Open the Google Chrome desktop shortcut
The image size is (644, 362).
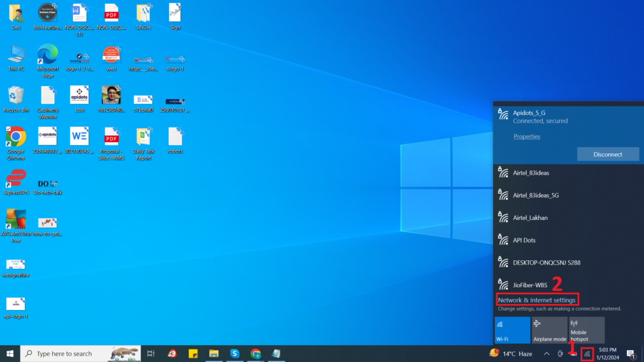tap(16, 137)
